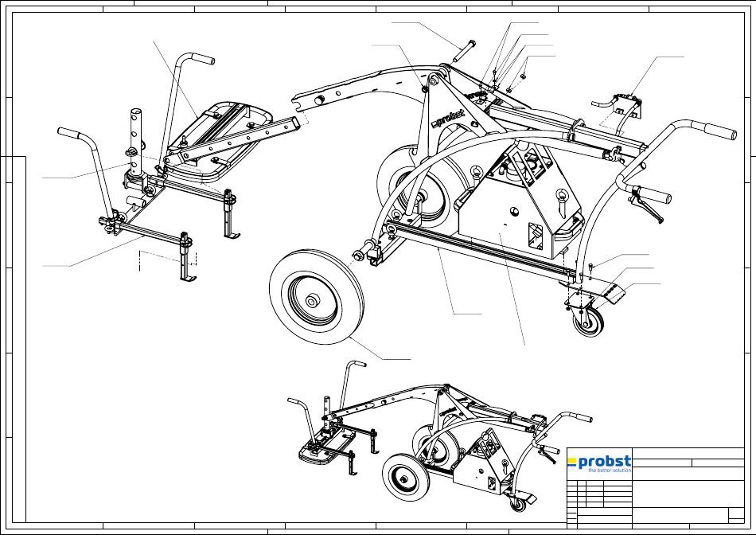756x535 pixels.
Task: Click the blue probst logo in title block
Action: coord(599,463)
